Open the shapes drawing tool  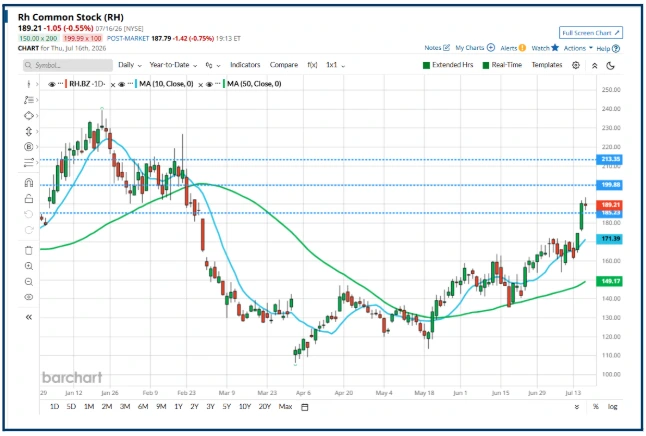click(28, 115)
